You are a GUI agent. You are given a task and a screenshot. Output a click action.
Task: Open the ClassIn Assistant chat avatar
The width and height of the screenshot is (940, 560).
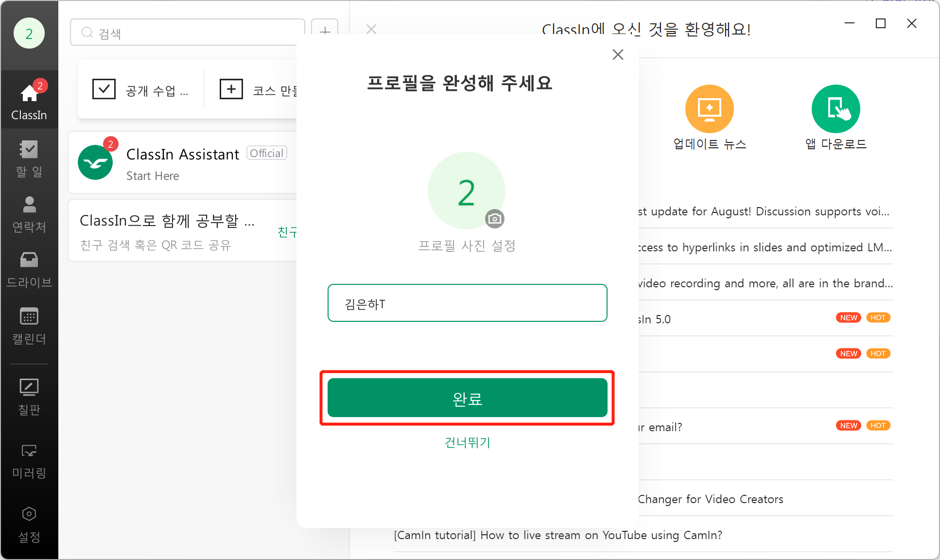[95, 162]
